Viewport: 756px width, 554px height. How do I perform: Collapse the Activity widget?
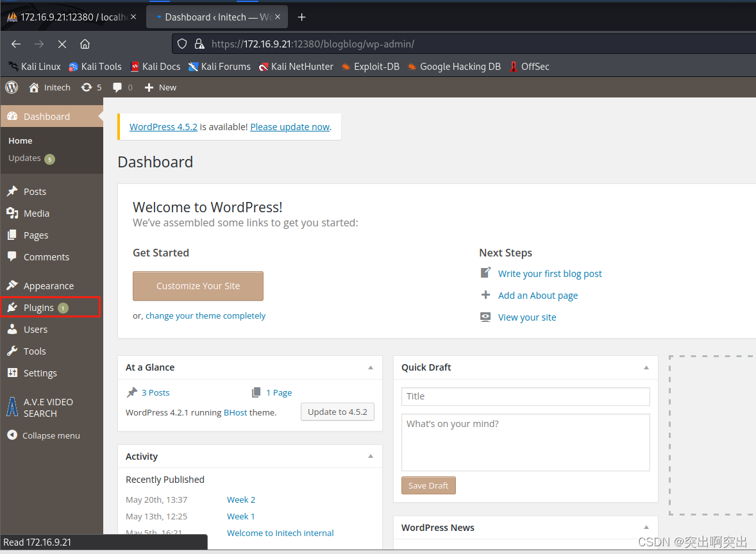tap(371, 456)
